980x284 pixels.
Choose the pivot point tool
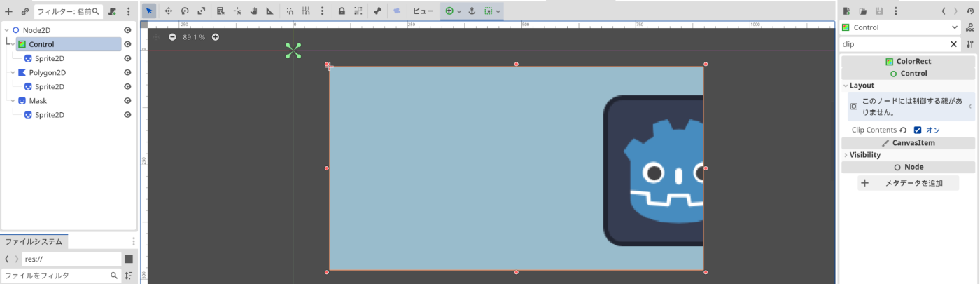[237, 11]
